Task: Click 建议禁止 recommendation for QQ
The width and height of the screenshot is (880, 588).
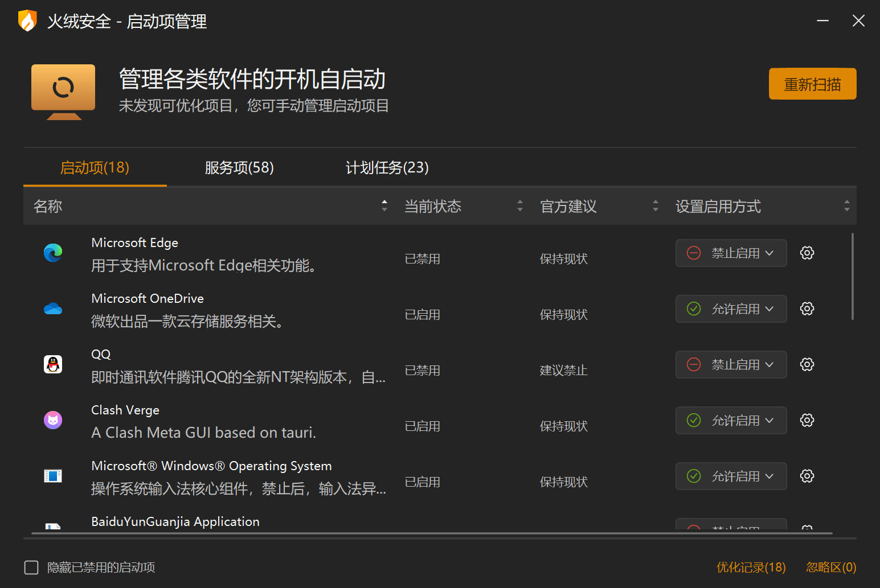Action: 564,371
